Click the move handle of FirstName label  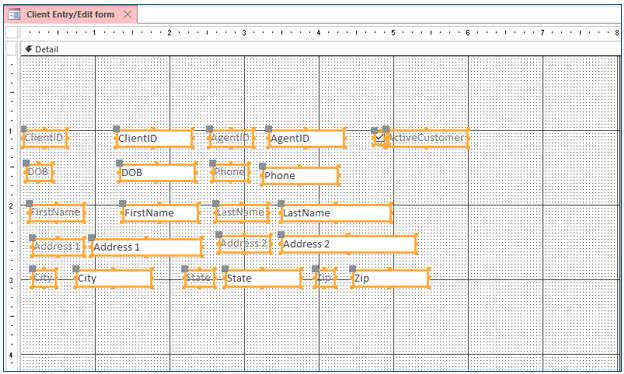[29, 203]
